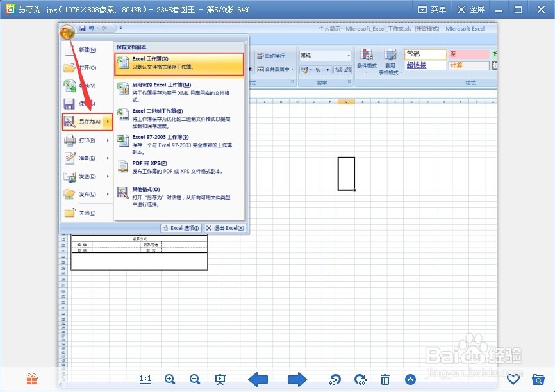Rotate the image 90° counterclockwise
The height and width of the screenshot is (392, 555).
tap(335, 379)
